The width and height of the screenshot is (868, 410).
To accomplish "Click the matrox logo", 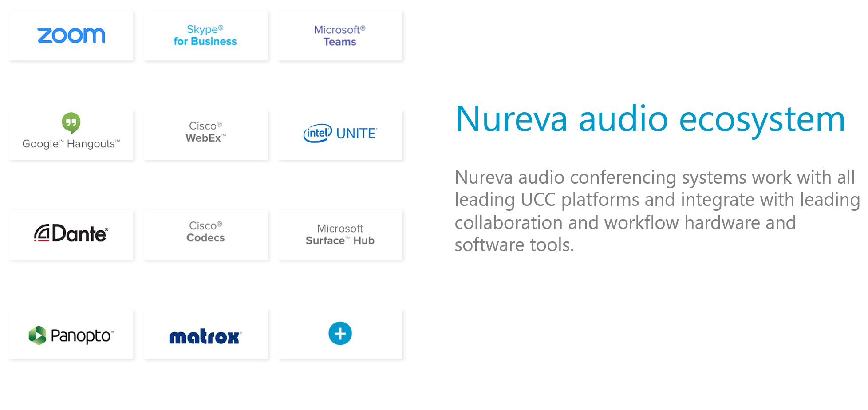I will click(205, 337).
